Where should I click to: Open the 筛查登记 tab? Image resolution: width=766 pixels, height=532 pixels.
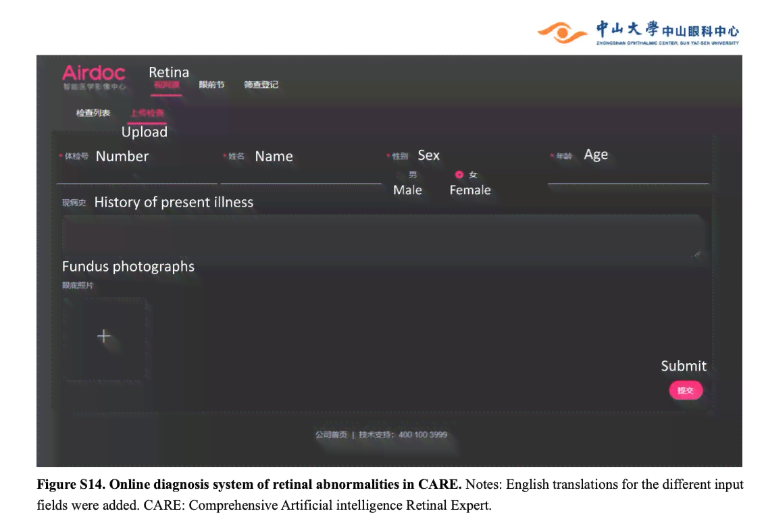[x=261, y=84]
